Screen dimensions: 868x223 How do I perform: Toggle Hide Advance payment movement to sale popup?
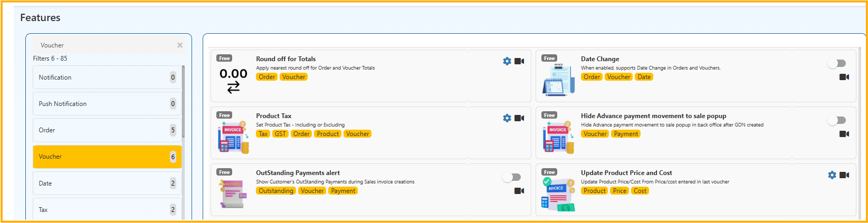836,120
